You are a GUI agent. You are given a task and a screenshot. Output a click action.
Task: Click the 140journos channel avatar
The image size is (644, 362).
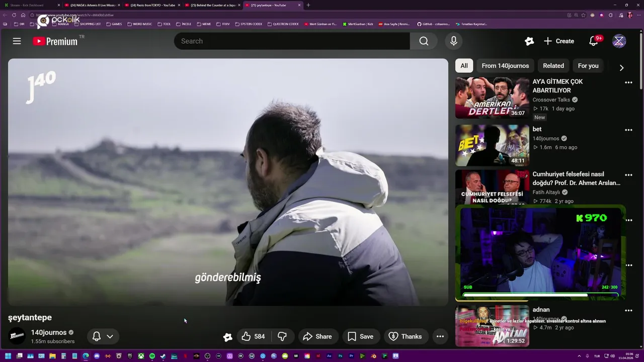coord(17,336)
